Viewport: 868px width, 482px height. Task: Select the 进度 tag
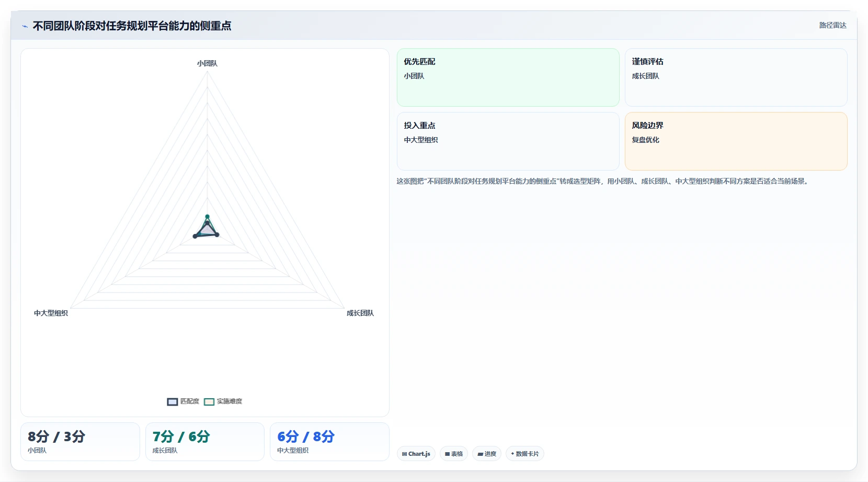(x=487, y=454)
